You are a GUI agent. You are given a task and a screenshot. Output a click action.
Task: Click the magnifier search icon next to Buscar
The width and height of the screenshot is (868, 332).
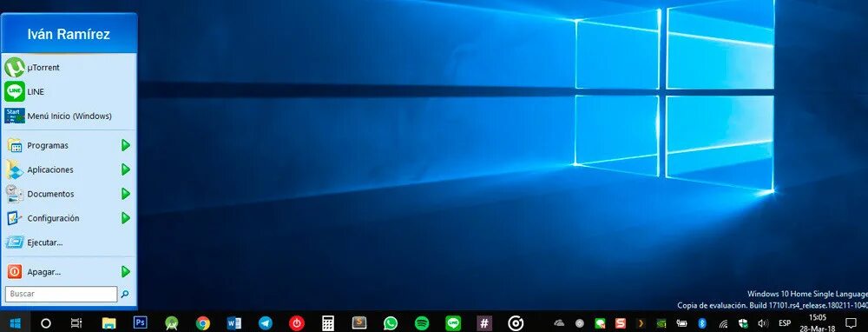pyautogui.click(x=125, y=294)
